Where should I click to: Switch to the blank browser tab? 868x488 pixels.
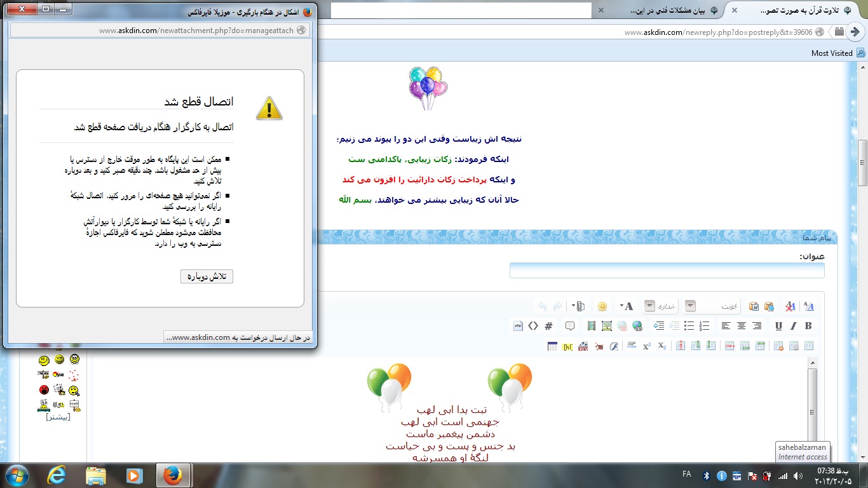[461, 11]
